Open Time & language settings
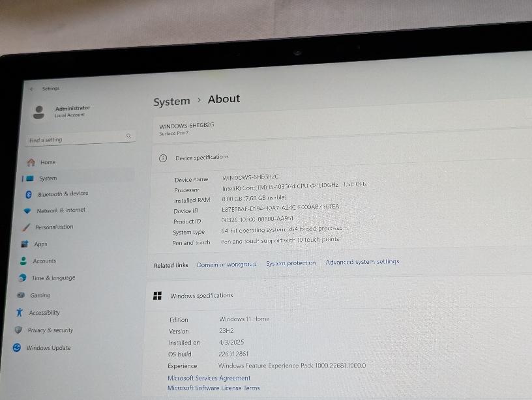Screen dimensions: 532x400 (53, 278)
